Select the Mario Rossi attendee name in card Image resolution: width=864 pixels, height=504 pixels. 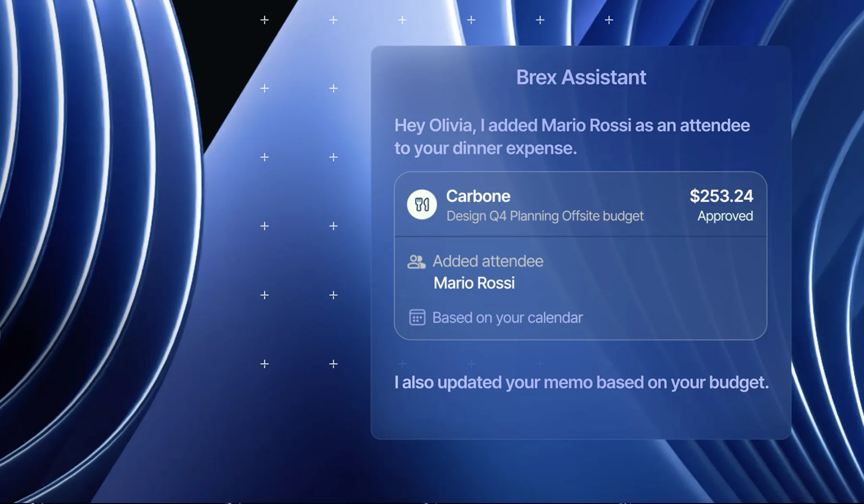click(x=474, y=283)
